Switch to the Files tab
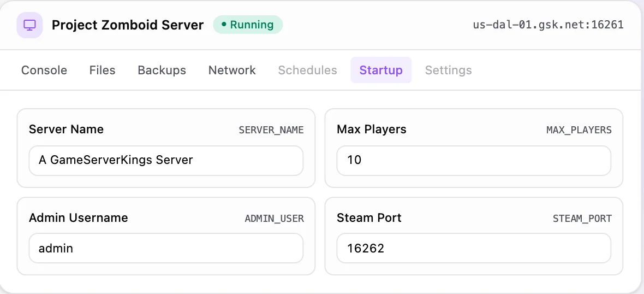 click(102, 70)
